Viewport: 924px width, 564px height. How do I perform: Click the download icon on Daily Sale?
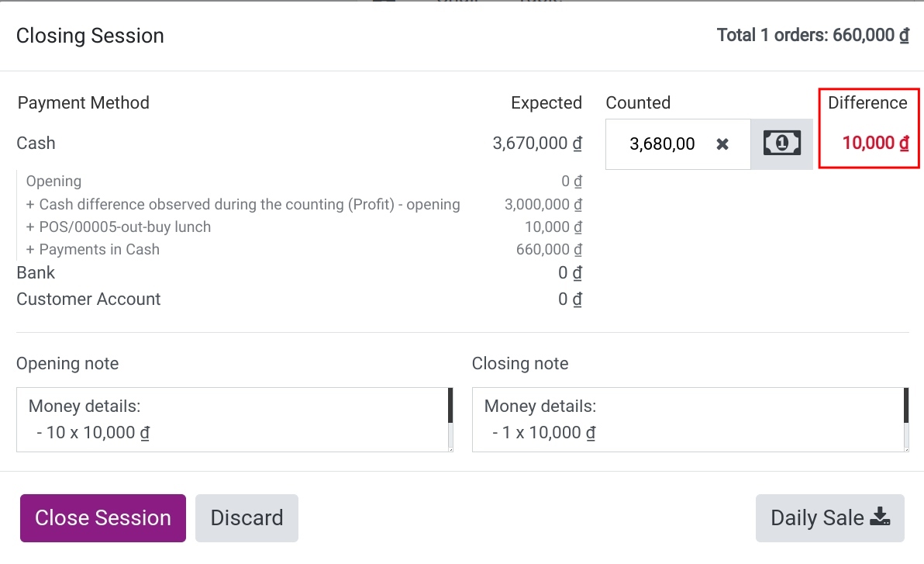tap(880, 517)
